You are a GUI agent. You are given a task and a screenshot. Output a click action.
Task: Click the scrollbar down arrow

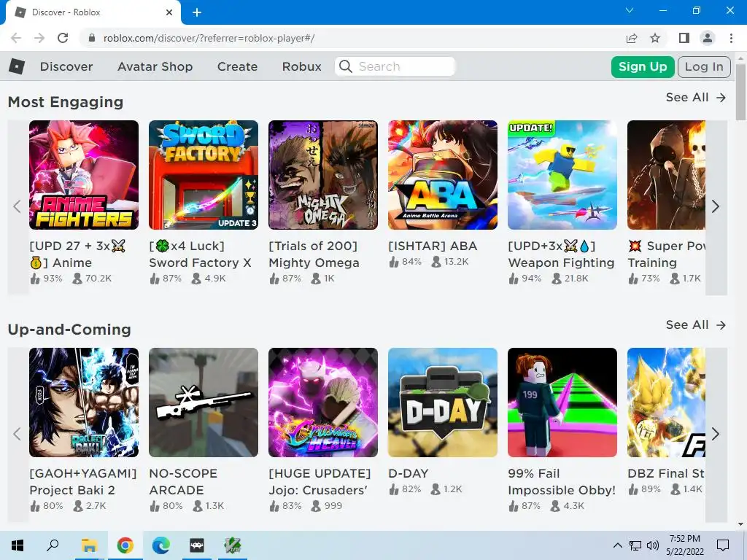click(741, 525)
